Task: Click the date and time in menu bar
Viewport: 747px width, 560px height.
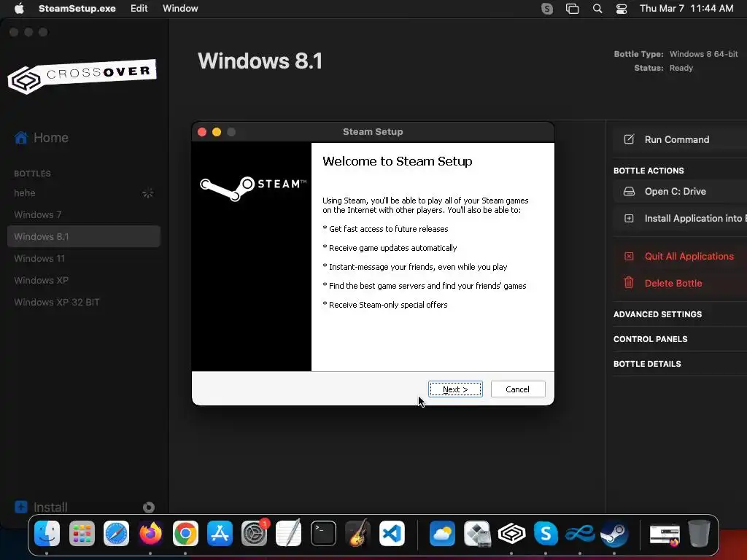Action: (x=686, y=8)
